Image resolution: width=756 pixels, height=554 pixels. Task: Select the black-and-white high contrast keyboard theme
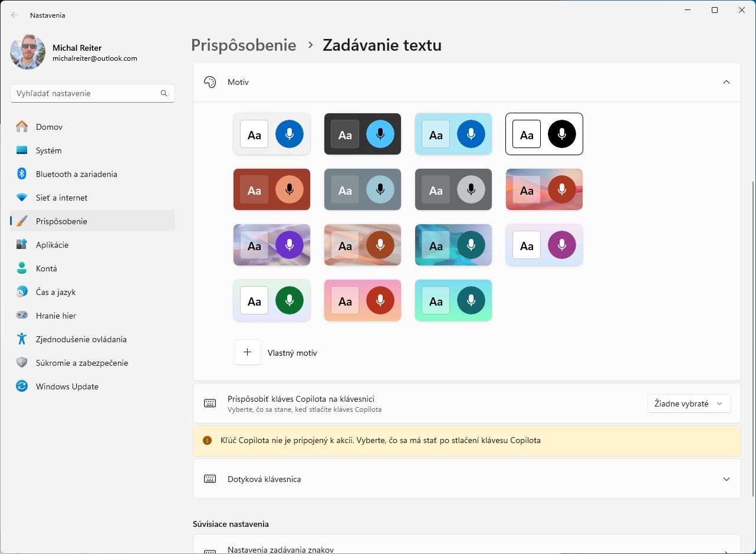(544, 134)
